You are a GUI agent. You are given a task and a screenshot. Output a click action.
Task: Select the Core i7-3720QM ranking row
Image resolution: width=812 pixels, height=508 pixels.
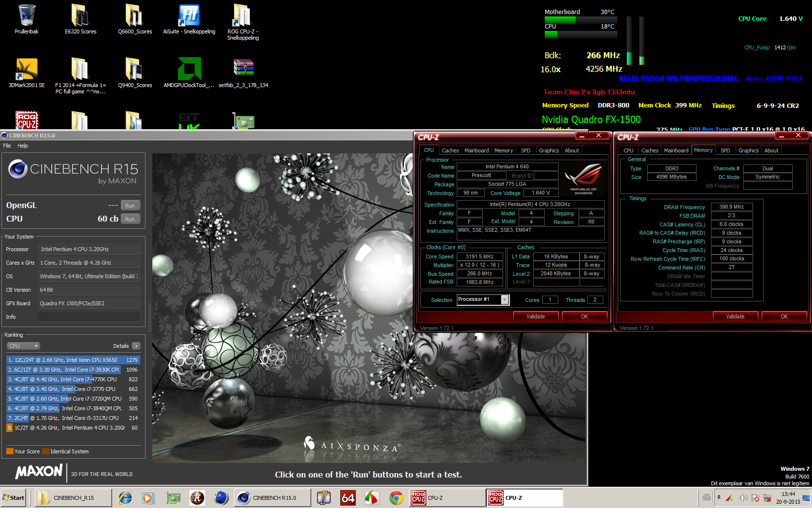73,399
